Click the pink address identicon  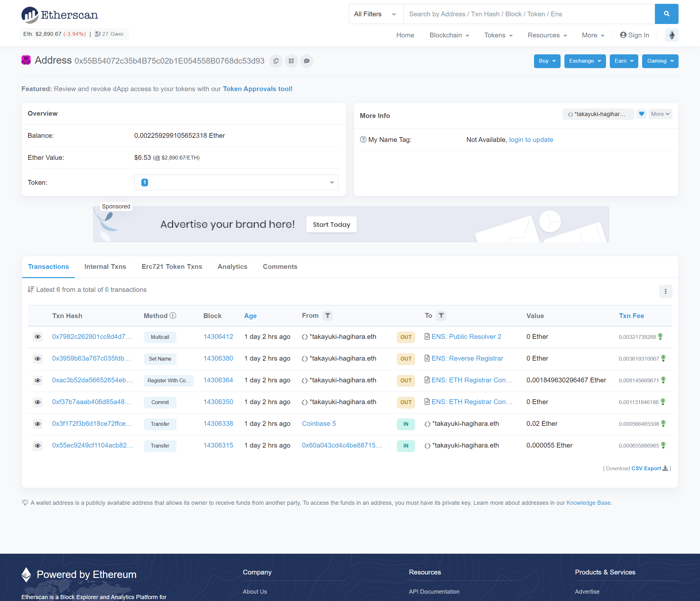(x=26, y=60)
